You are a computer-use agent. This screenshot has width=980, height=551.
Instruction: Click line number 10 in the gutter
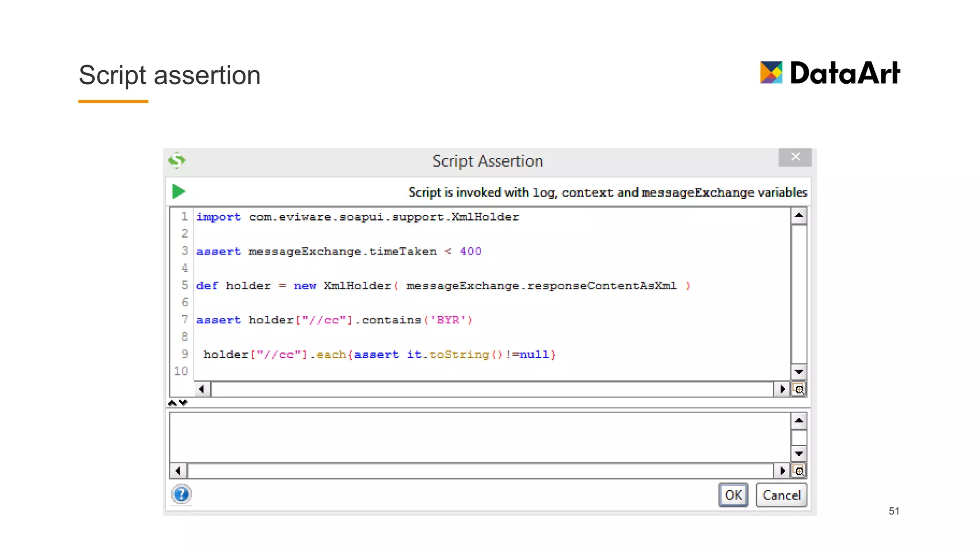click(181, 371)
